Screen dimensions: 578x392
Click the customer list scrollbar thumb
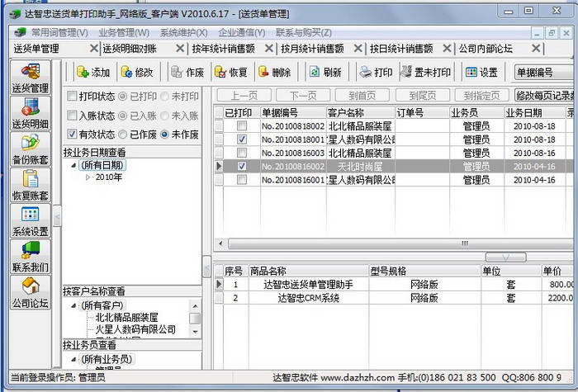(195, 318)
